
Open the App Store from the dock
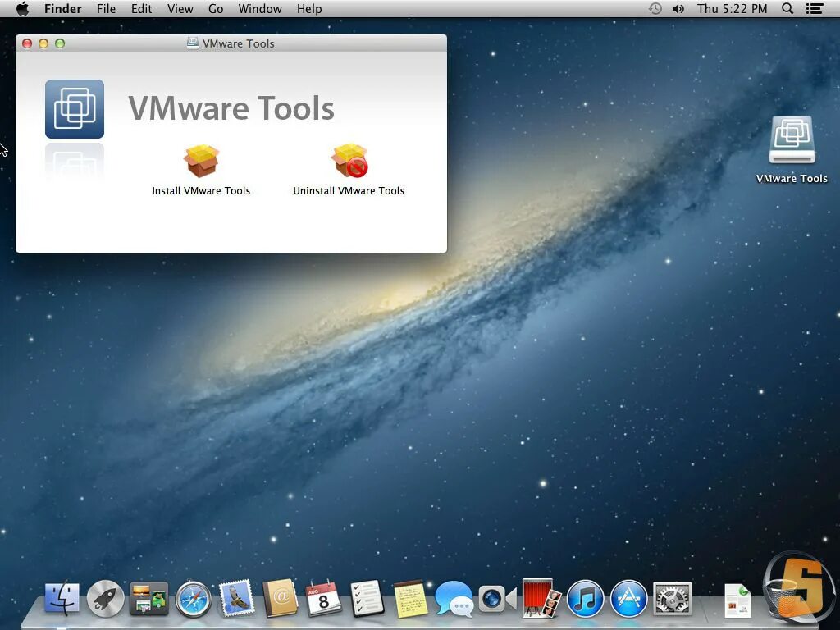[x=629, y=598]
